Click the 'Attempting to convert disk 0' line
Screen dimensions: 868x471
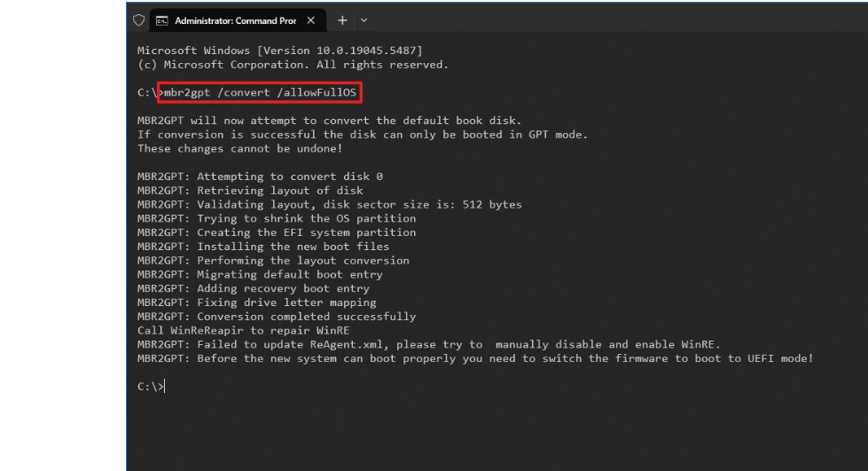[x=260, y=177]
